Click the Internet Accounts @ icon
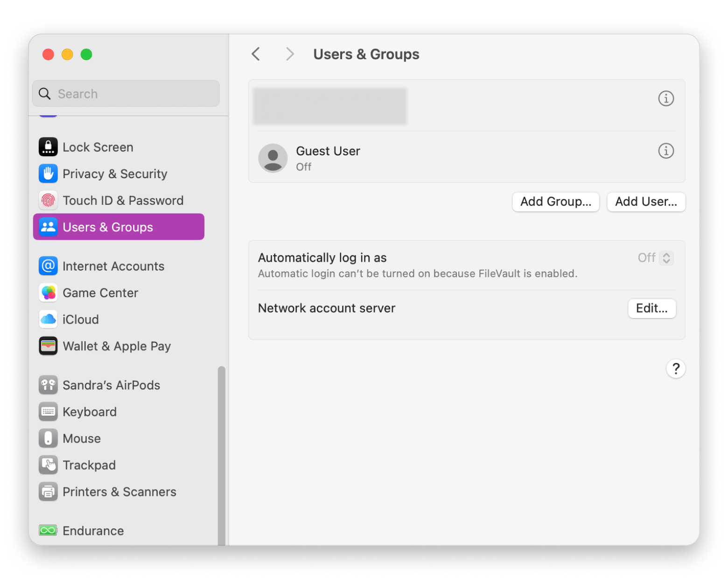Image resolution: width=728 pixels, height=583 pixels. point(48,266)
